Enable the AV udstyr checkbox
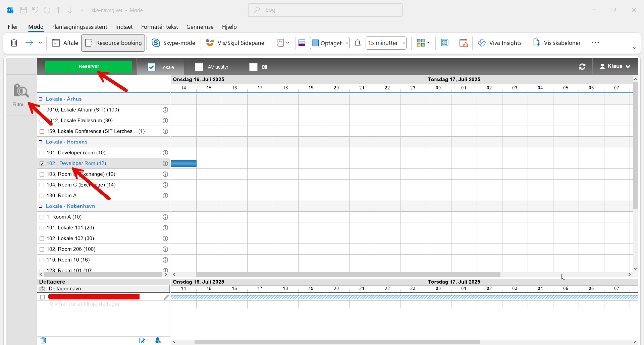 point(199,67)
